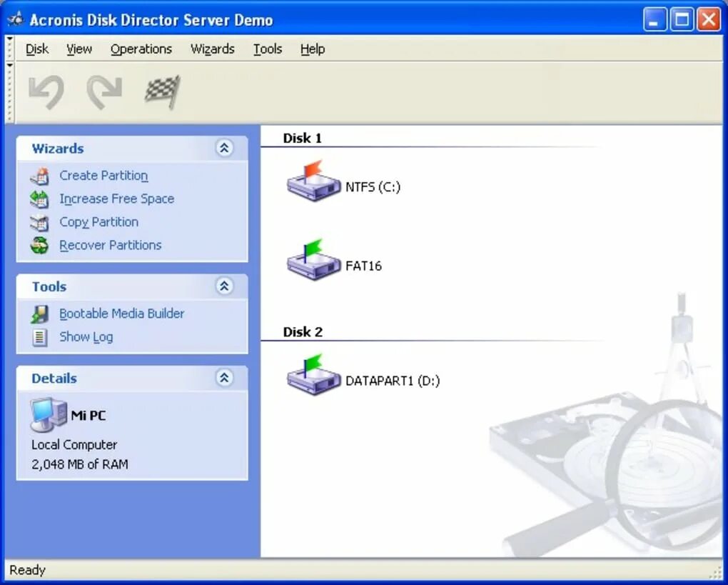Open the Recover Partitions link
The height and width of the screenshot is (585, 728).
111,245
